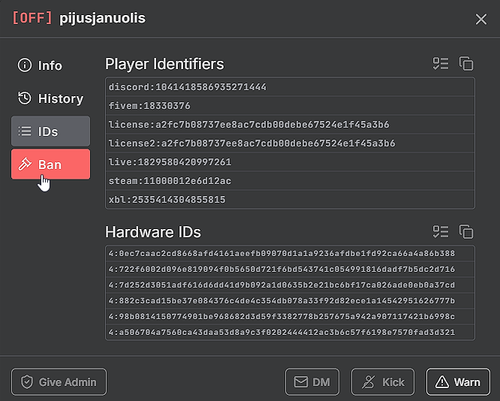Viewport: 500px width, 401px height.
Task: Select the hardware ID starting 4:a506704a
Action: pos(290,332)
